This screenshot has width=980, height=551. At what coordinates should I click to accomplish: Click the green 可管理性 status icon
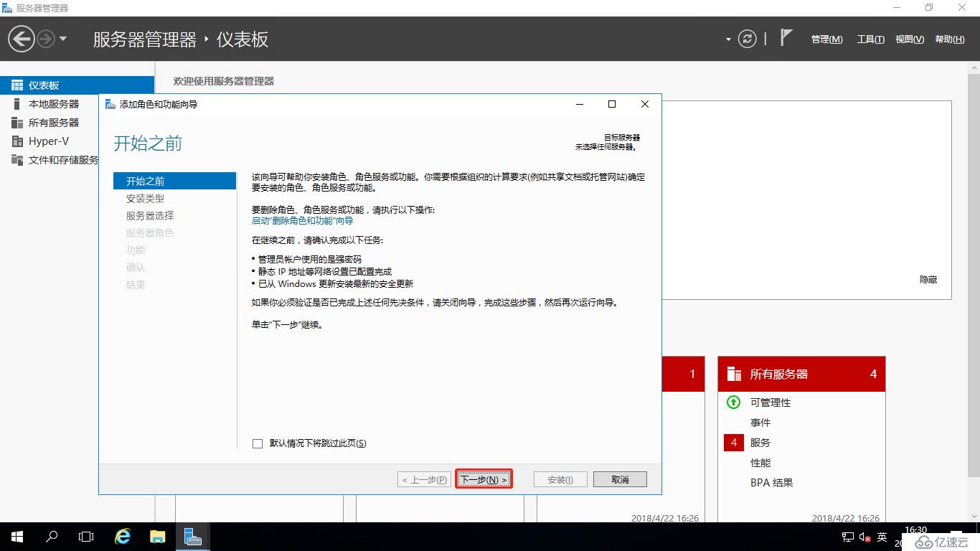pyautogui.click(x=733, y=402)
